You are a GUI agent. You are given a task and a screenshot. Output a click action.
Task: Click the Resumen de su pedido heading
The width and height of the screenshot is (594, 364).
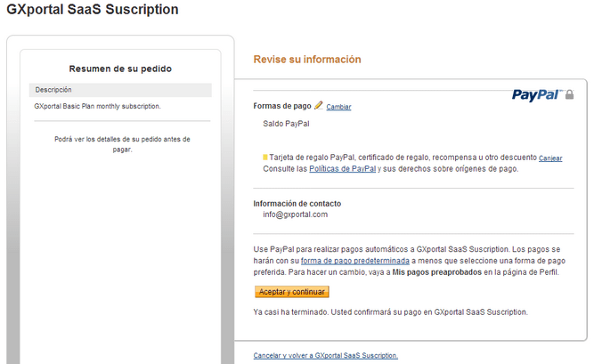click(x=120, y=69)
